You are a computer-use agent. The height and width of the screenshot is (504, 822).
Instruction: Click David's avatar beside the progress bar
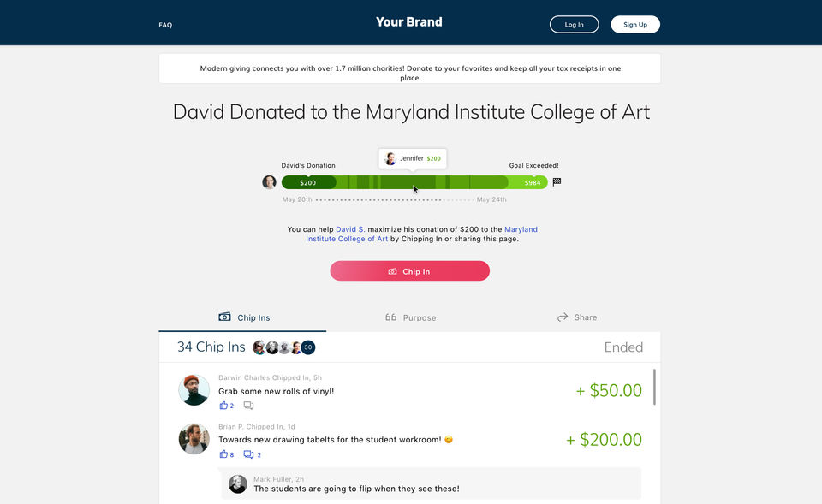pos(269,181)
